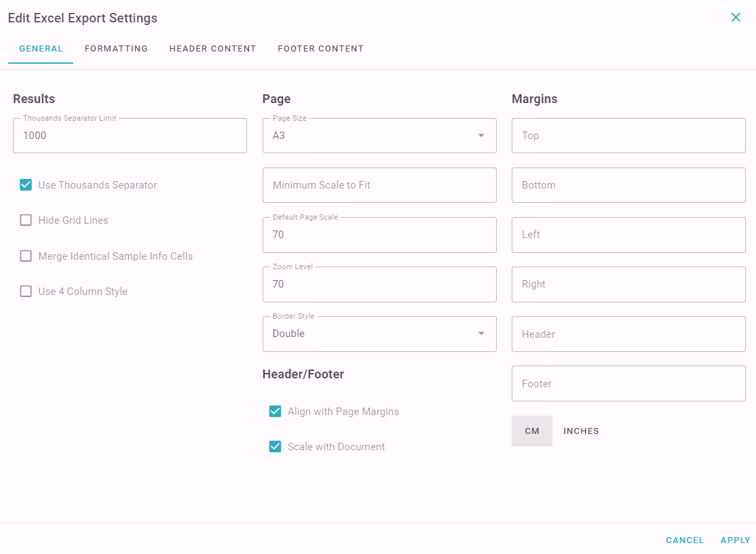Close the Edit Excel Export Settings dialog
756x554 pixels.
pyautogui.click(x=735, y=18)
